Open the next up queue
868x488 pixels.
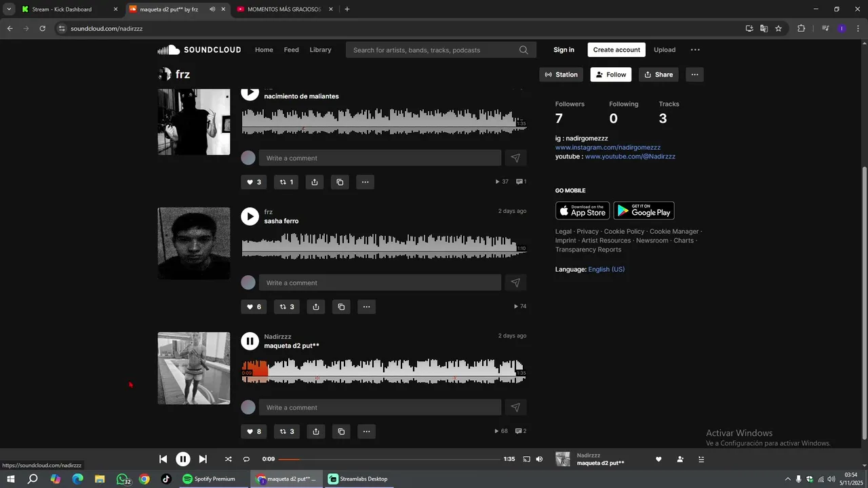click(701, 459)
